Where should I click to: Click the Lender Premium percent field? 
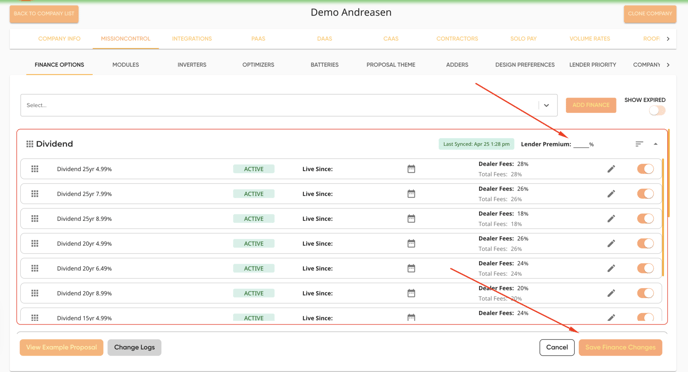(x=580, y=144)
